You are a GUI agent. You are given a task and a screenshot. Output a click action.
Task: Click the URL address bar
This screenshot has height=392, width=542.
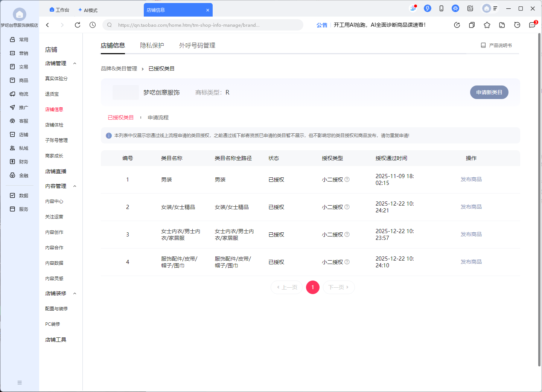[x=203, y=25]
